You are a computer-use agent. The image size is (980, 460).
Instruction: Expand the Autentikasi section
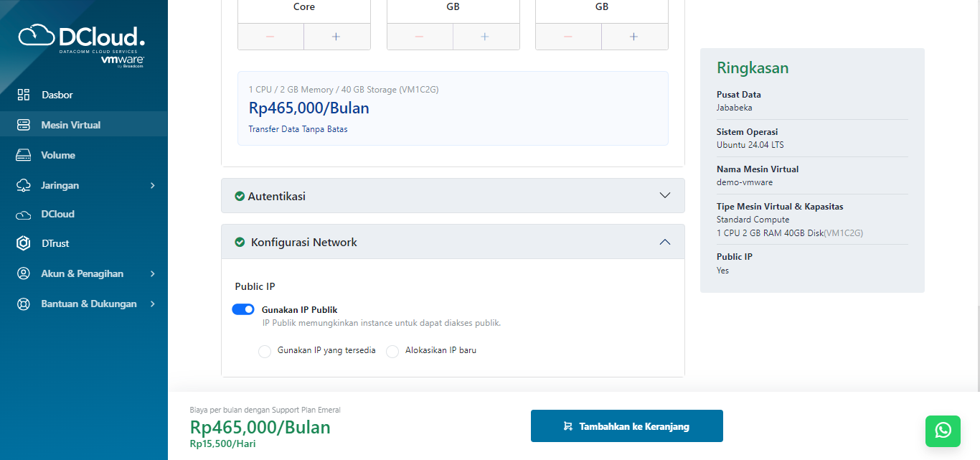pos(664,194)
